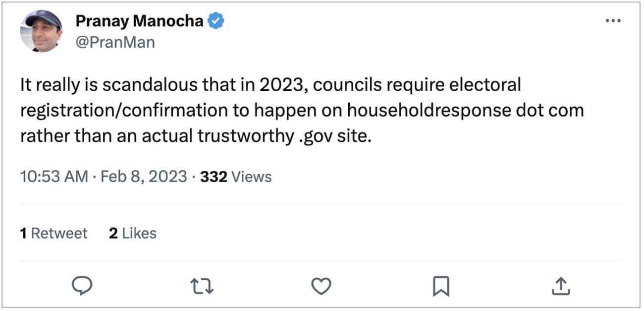
Task: Click the Feb 8, 2023 date
Action: [x=144, y=177]
